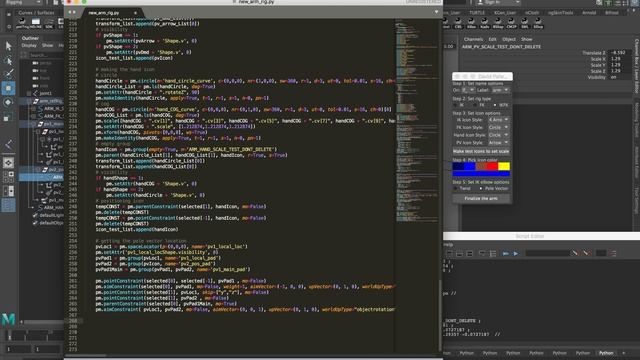Open the Hand Icon Style dropdown
The image size is (640, 360).
tap(499, 135)
